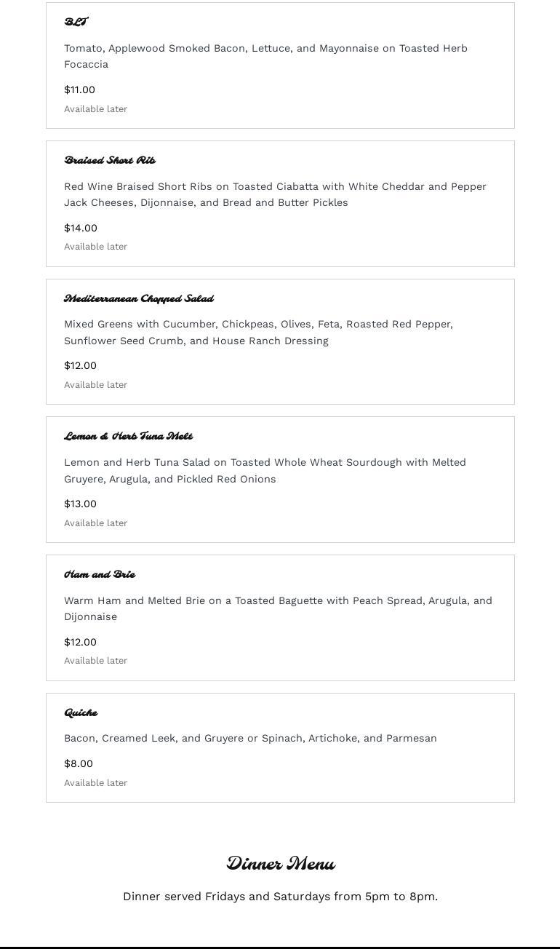Click the $13.00 Tuna Melt price
The width and height of the screenshot is (560, 949).
pos(80,504)
